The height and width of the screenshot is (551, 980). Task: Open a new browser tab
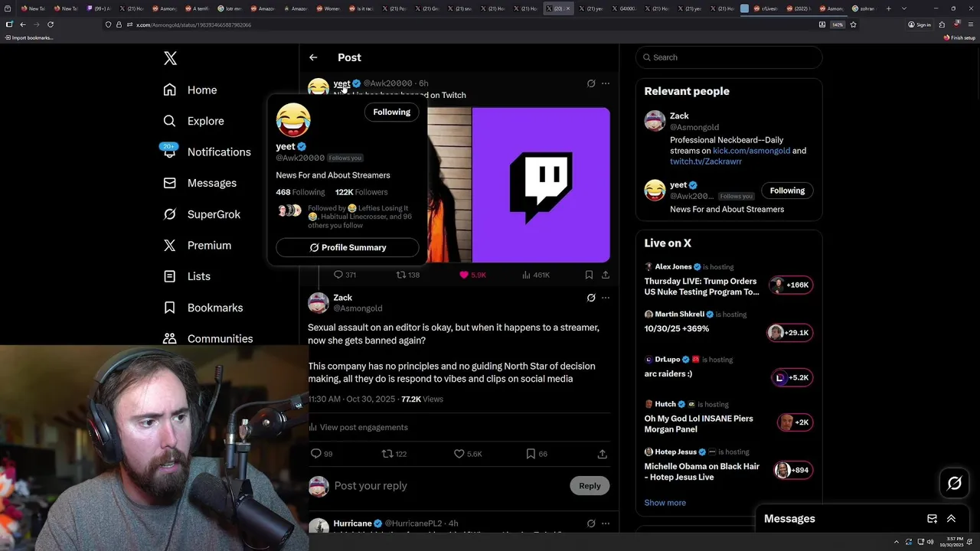[x=888, y=8]
